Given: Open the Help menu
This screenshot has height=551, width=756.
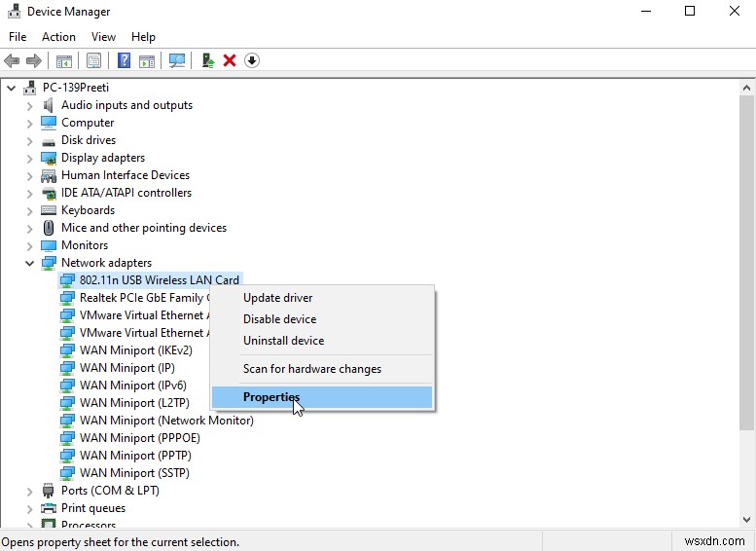Looking at the screenshot, I should tap(143, 37).
